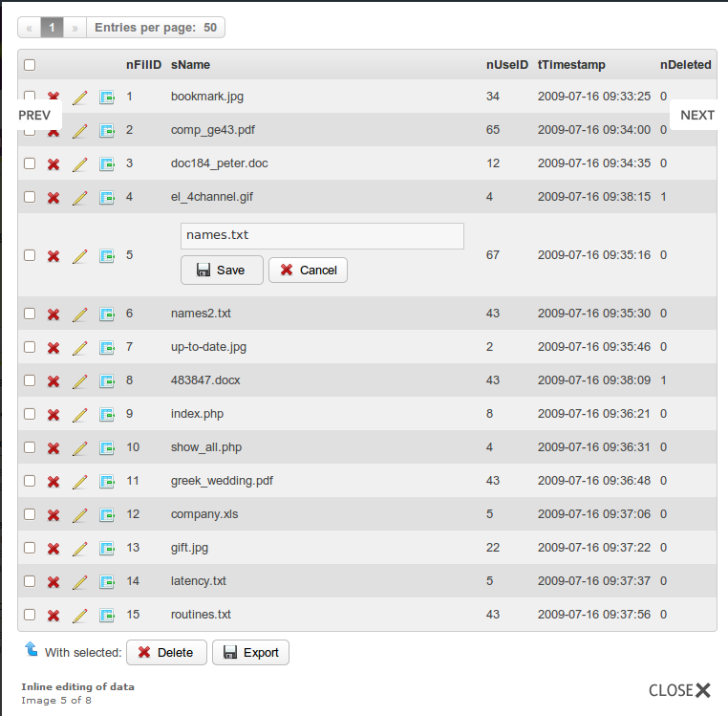This screenshot has width=728, height=716.
Task: Click red X icon for index.php row
Action: [x=54, y=415]
